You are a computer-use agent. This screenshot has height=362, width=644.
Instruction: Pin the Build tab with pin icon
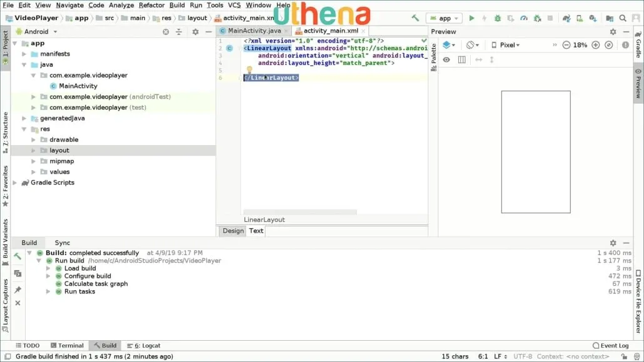coord(18,289)
